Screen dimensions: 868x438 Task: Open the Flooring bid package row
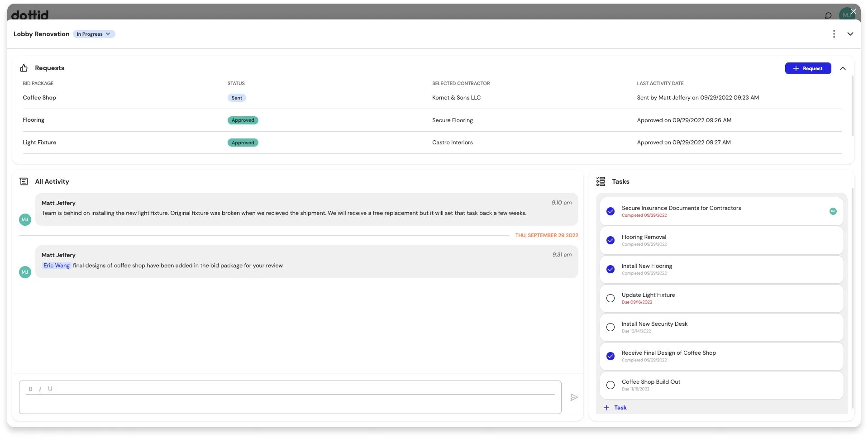coord(432,120)
